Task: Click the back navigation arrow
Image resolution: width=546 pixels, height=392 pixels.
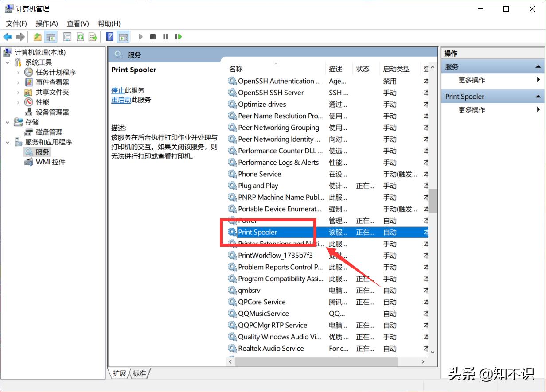Action: [x=8, y=36]
